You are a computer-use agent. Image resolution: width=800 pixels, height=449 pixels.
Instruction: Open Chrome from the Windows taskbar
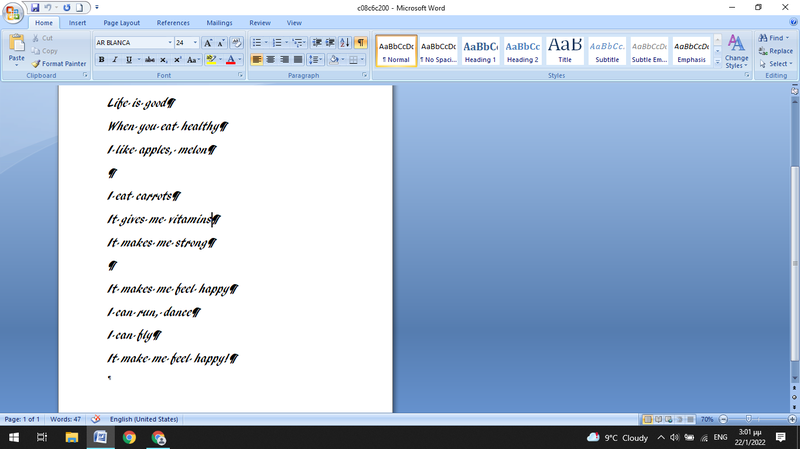[x=129, y=438]
